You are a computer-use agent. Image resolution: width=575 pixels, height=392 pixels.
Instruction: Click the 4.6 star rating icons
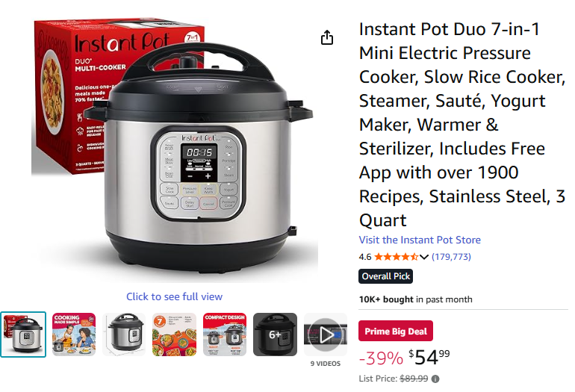point(396,257)
